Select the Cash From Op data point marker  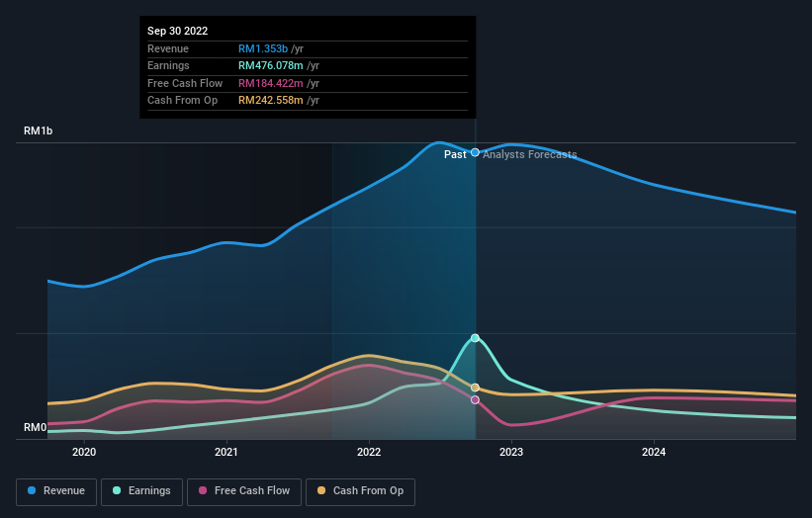coord(475,388)
